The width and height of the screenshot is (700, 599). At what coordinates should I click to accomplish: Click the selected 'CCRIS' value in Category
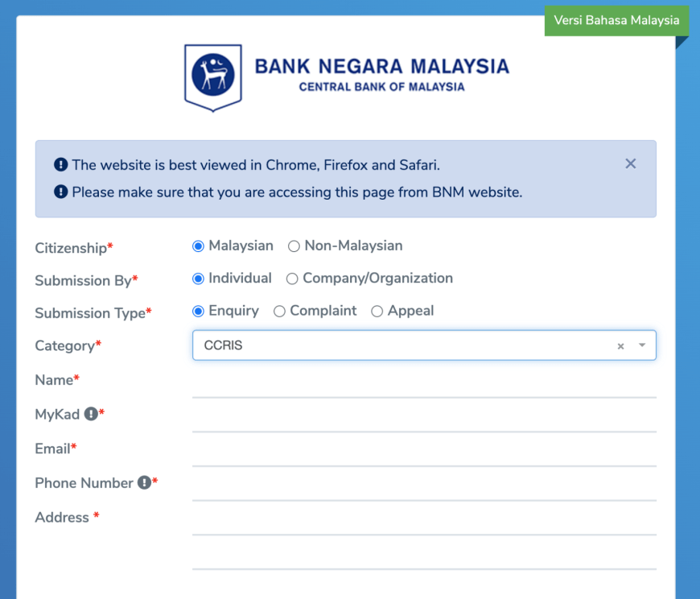[x=223, y=345]
